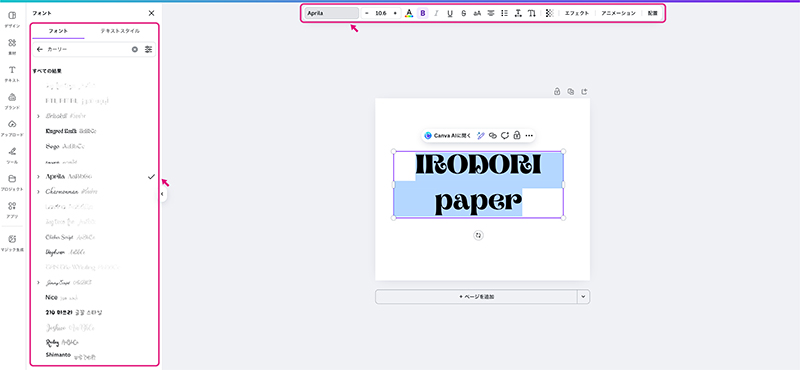Open the add-page dropdown arrow
The image size is (800, 370).
pos(583,297)
